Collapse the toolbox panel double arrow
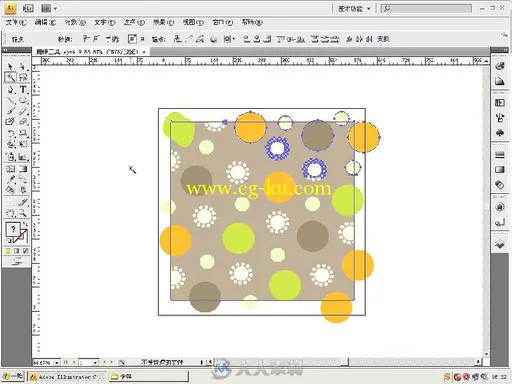The image size is (512, 384). 5,50
